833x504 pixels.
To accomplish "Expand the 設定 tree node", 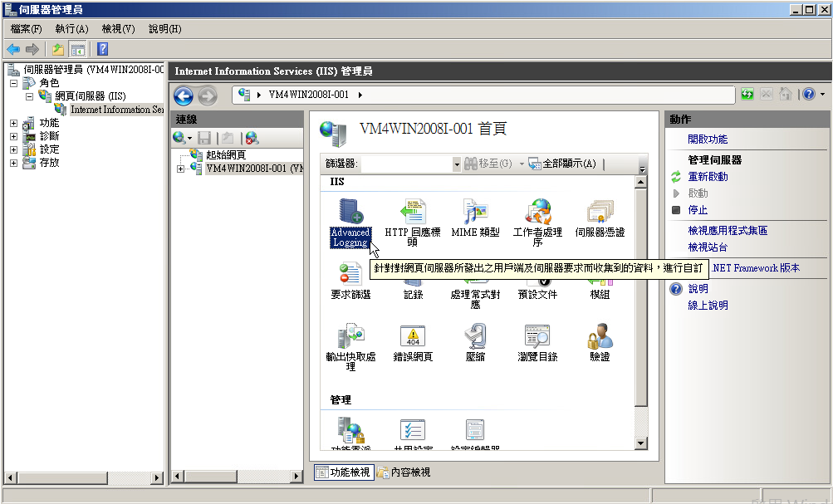I will [14, 149].
